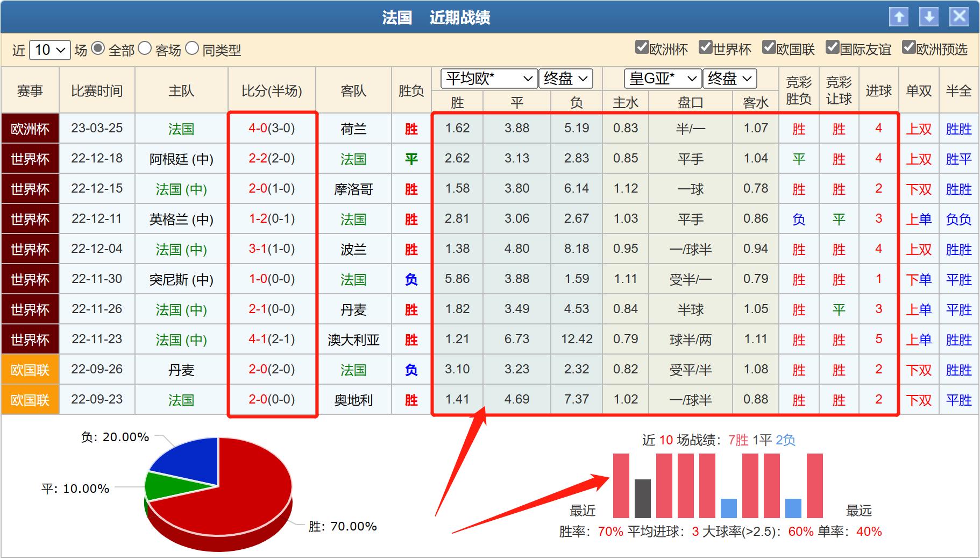Open the 终盘 dropdown next to 皇G亚*

(x=729, y=79)
